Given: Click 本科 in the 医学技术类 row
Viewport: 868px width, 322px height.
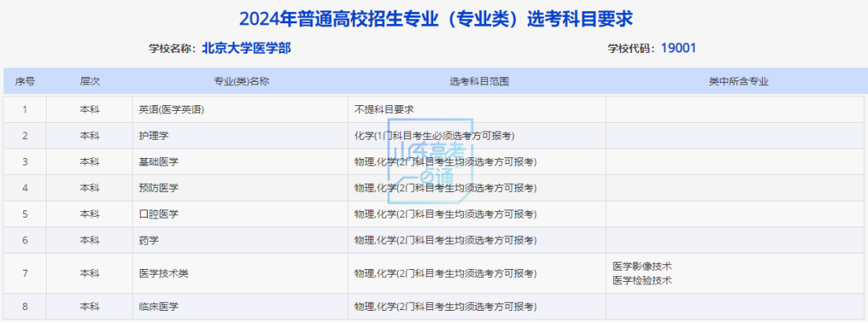Looking at the screenshot, I should [90, 273].
